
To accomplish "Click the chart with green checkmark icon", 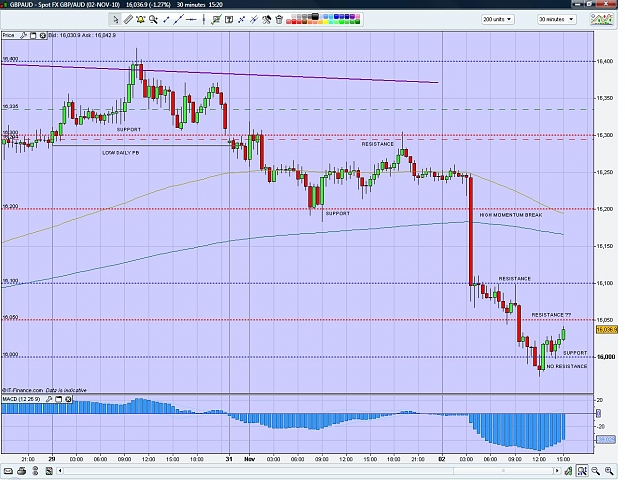I will [216, 19].
